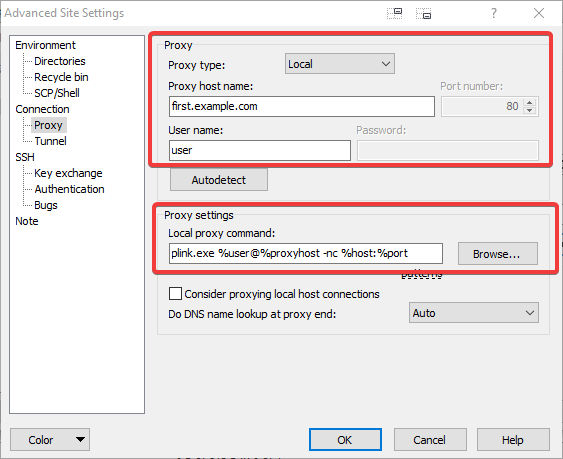Increase port number with up arrow
Image resolution: width=563 pixels, height=459 pixels.
click(x=530, y=102)
